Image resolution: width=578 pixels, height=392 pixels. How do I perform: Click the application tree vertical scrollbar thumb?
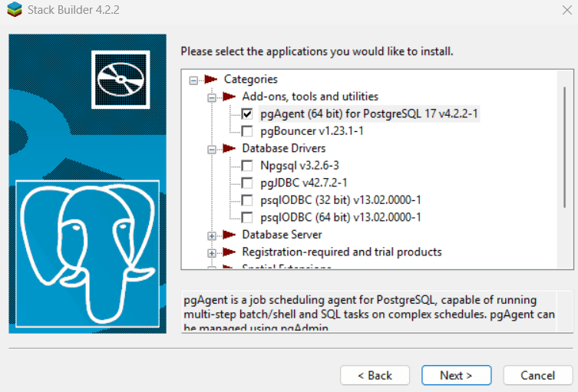point(564,147)
